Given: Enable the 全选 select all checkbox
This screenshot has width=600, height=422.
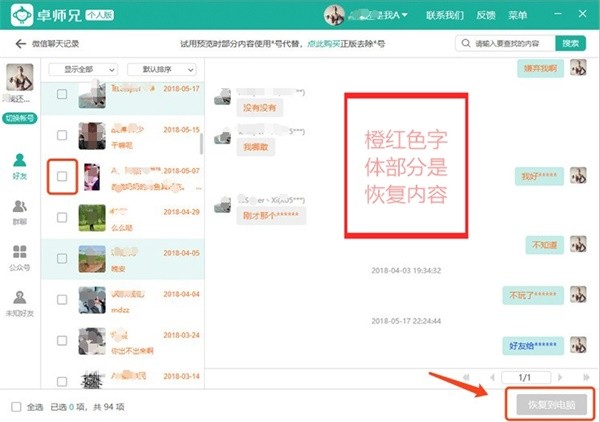Looking at the screenshot, I should pyautogui.click(x=16, y=407).
